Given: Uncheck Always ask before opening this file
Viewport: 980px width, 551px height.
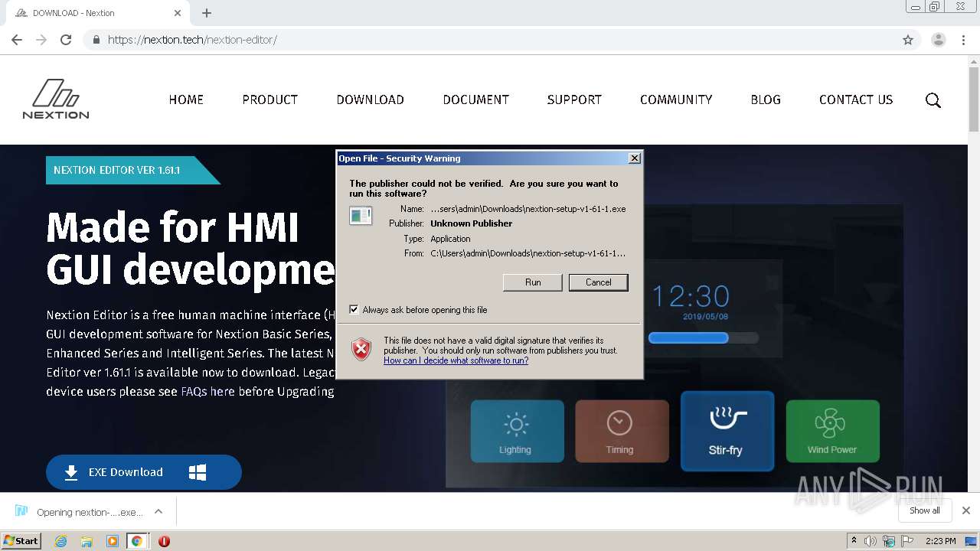Looking at the screenshot, I should tap(354, 310).
